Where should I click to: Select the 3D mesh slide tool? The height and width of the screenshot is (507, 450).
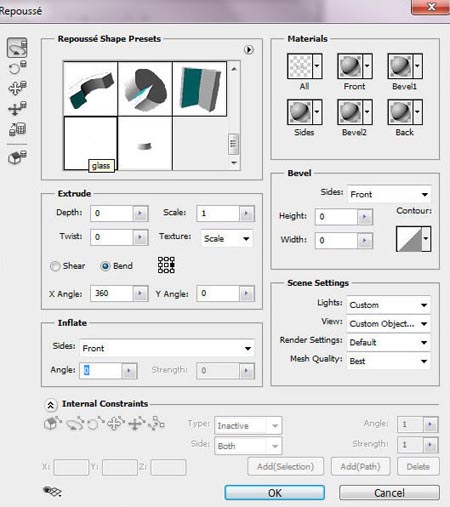coord(17,108)
